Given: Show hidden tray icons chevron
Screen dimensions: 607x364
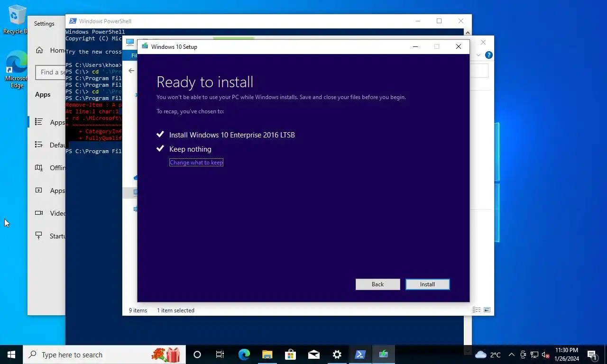Looking at the screenshot, I should pos(511,355).
